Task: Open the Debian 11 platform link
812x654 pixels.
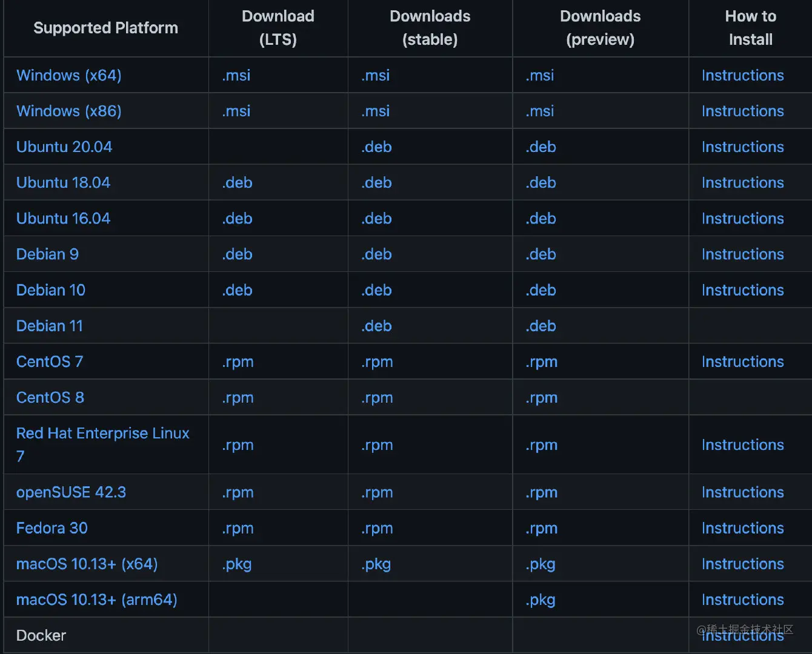Action: point(50,325)
